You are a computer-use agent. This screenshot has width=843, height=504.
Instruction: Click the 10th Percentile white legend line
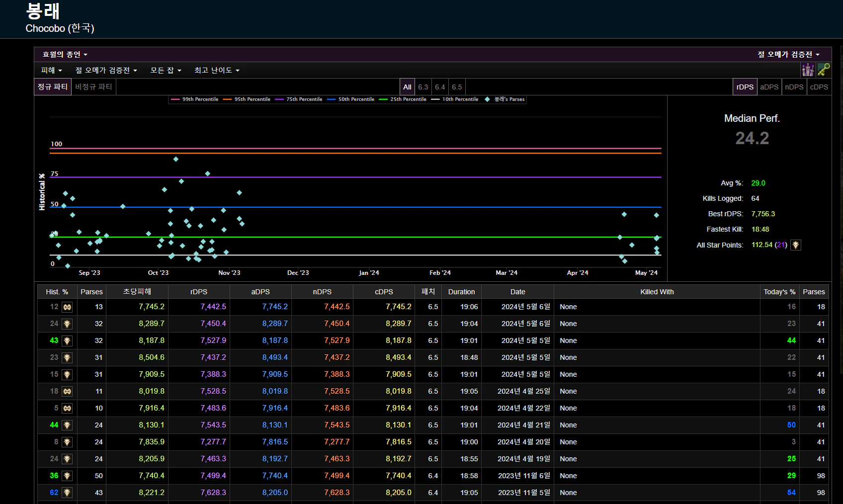point(455,99)
